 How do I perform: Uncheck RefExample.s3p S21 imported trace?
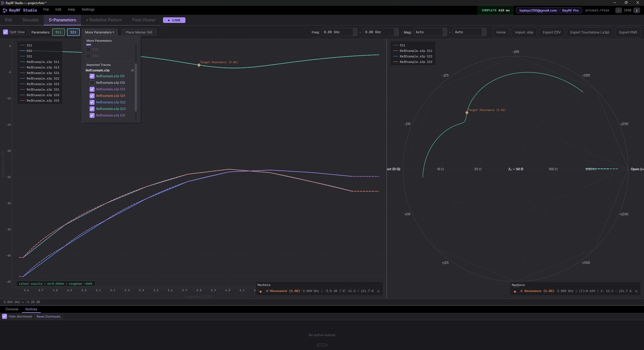(92, 96)
